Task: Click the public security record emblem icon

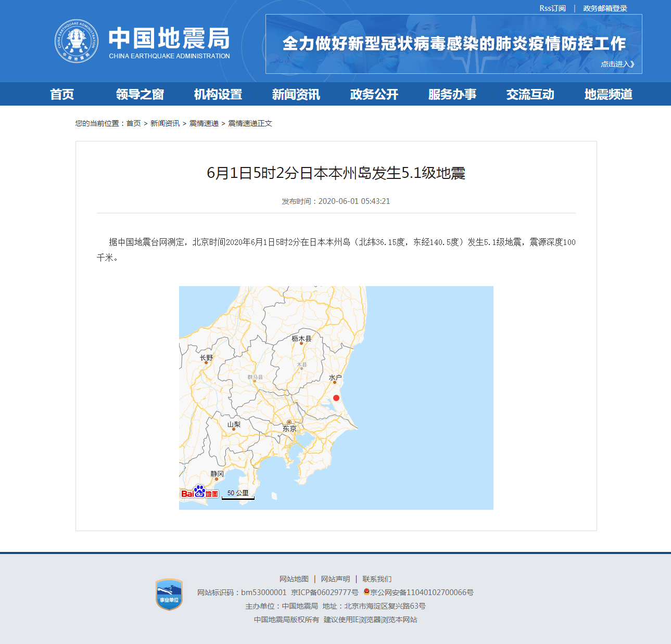Action: click(x=366, y=592)
